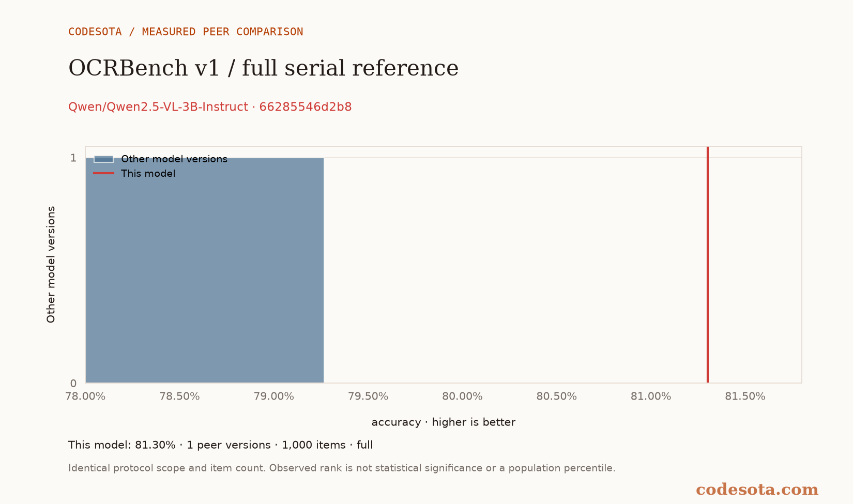Click the 79.00% x-axis tick label
Image resolution: width=853 pixels, height=504 pixels.
click(274, 396)
